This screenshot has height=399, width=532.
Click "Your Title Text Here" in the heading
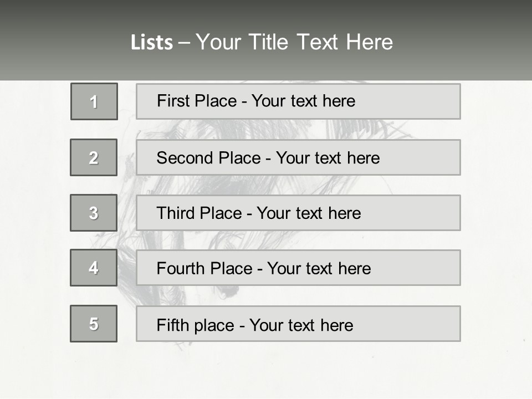coord(294,42)
